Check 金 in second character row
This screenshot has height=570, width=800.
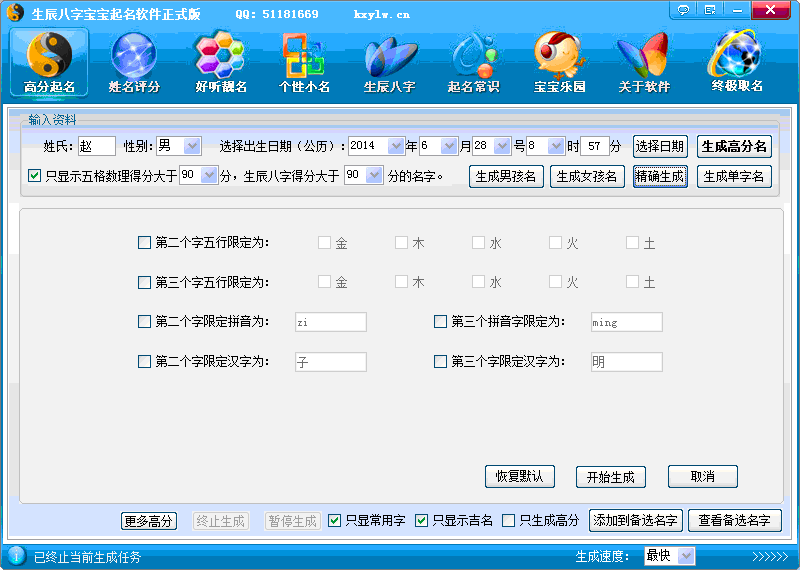[324, 242]
